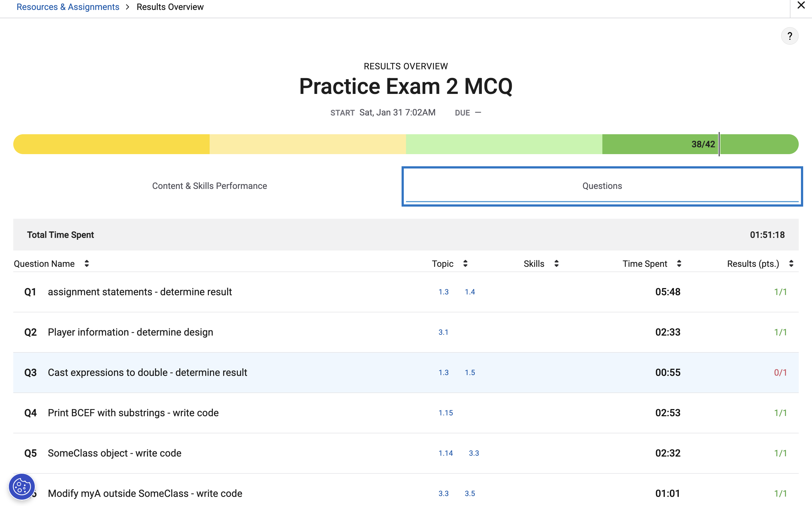Open topic 1.14 link for Q5

pos(446,453)
